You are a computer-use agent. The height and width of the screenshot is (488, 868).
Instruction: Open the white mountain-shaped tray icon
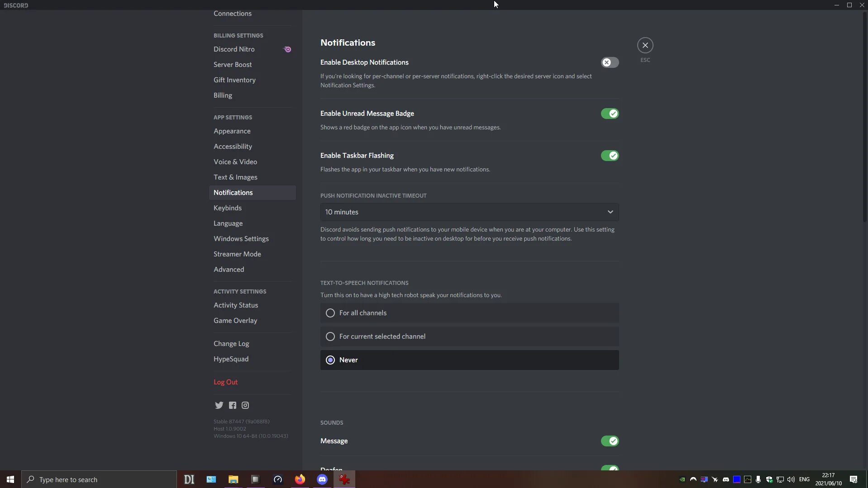693,479
